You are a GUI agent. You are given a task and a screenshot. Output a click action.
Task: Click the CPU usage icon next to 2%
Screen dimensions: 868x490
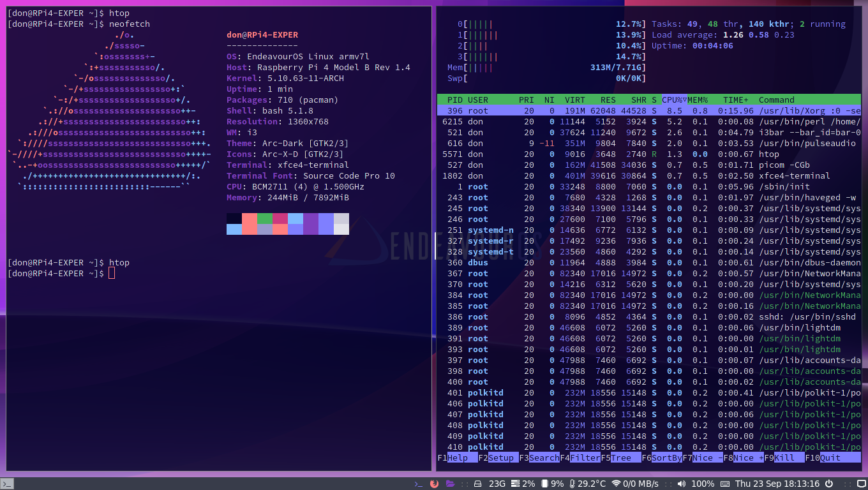tap(515, 484)
